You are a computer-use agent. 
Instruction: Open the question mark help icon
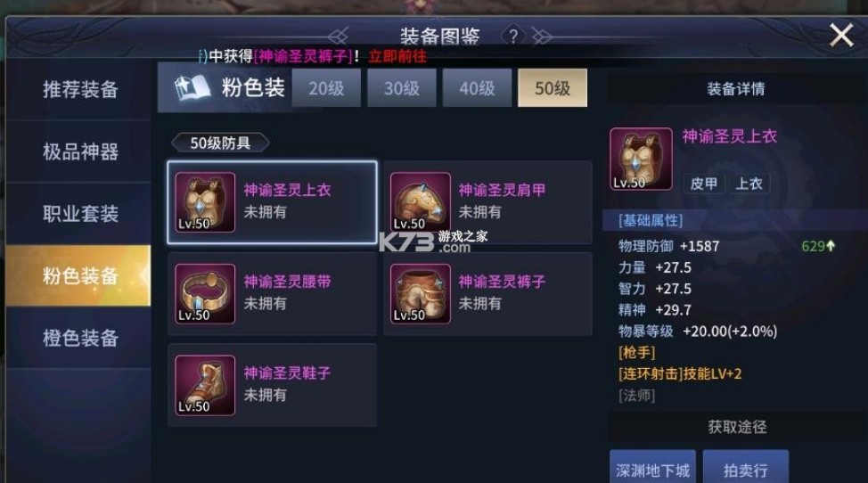click(513, 37)
